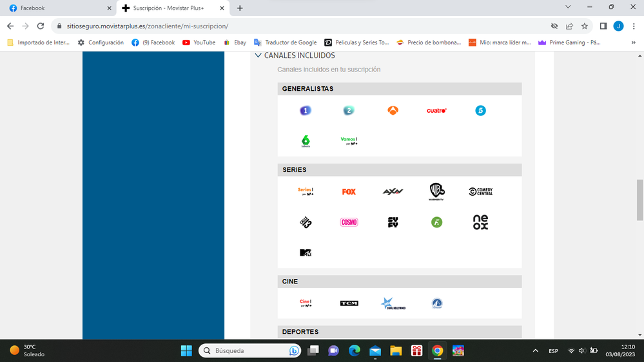Click the Comedy Central logo

(x=480, y=192)
